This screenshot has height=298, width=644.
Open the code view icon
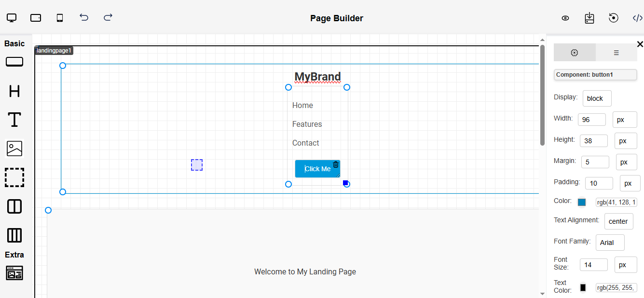click(638, 18)
